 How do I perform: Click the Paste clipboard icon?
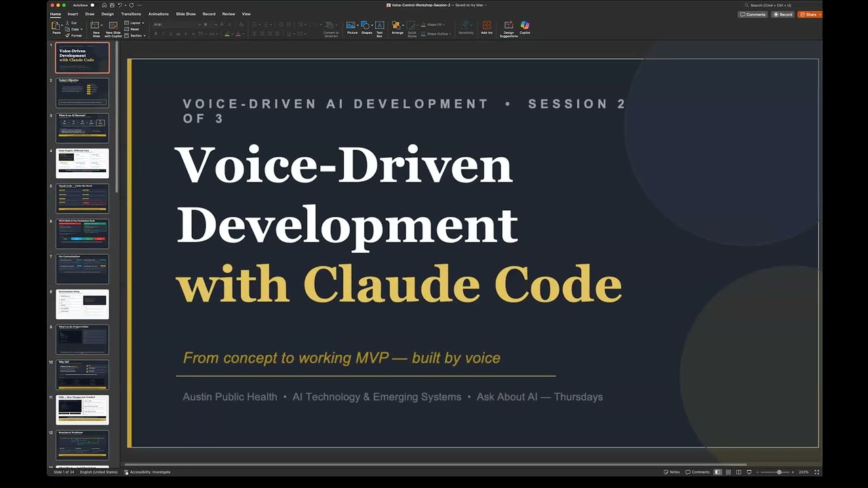56,26
